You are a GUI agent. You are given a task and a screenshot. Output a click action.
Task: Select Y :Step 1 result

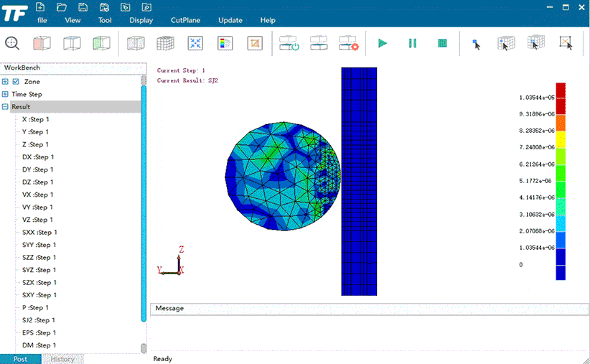tap(35, 132)
